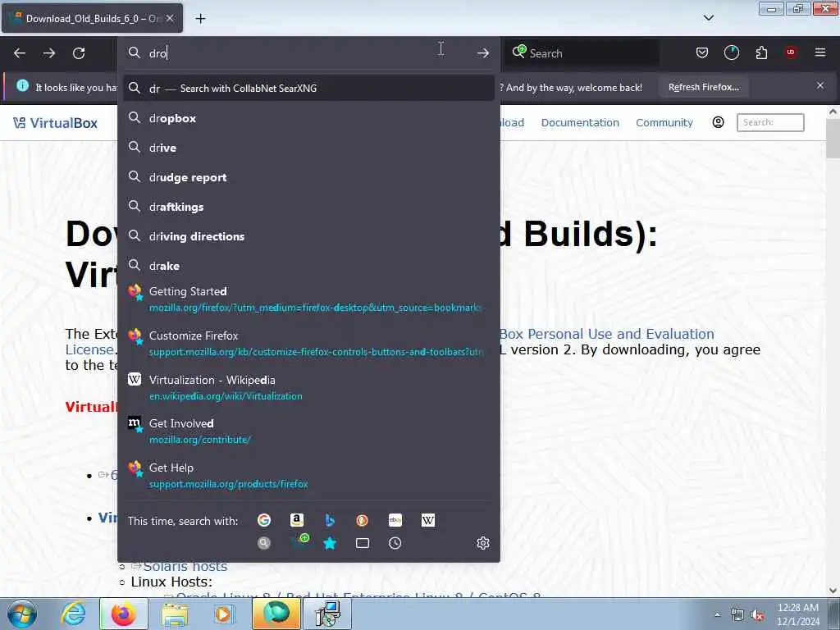Open the Windows Start menu
Viewport: 840px width, 630px height.
(22, 614)
